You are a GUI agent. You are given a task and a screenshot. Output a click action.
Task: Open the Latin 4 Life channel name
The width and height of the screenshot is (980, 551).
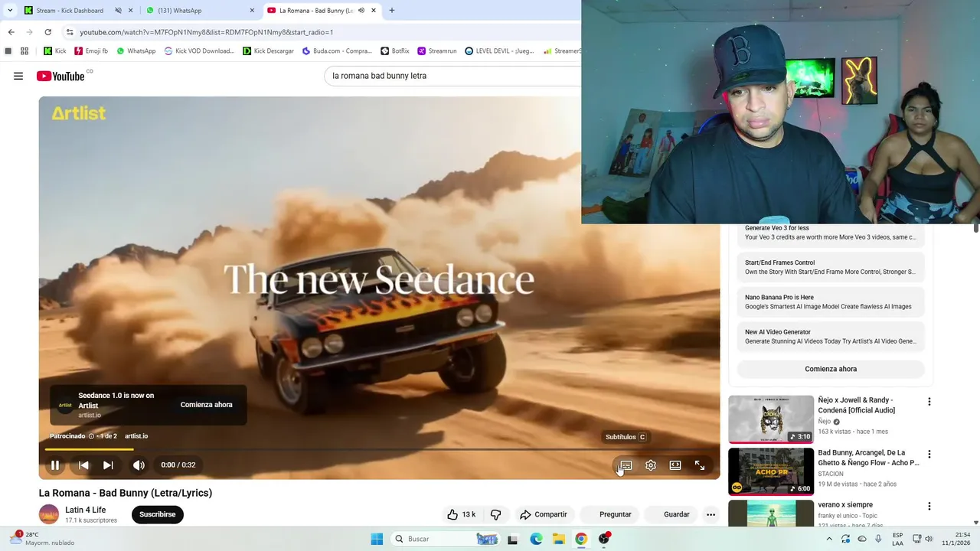(x=86, y=510)
